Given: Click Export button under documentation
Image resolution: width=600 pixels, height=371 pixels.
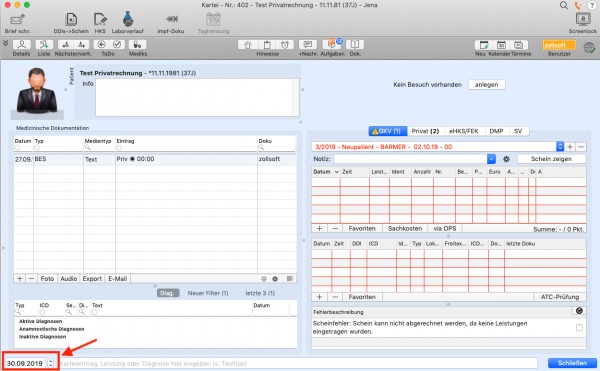Looking at the screenshot, I should [92, 278].
